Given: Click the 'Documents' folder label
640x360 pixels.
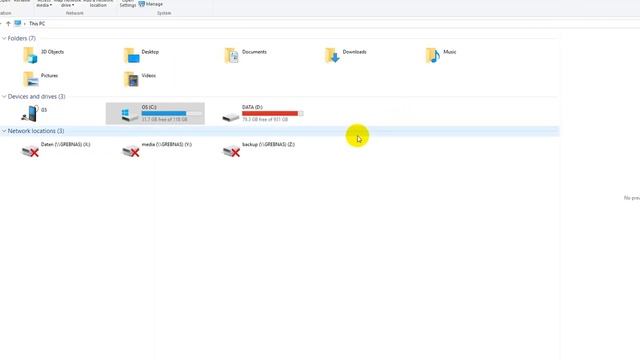Looking at the screenshot, I should pos(254,52).
